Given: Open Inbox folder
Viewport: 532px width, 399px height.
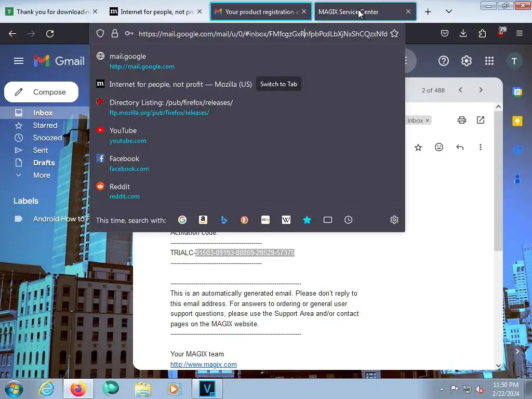Looking at the screenshot, I should point(43,113).
